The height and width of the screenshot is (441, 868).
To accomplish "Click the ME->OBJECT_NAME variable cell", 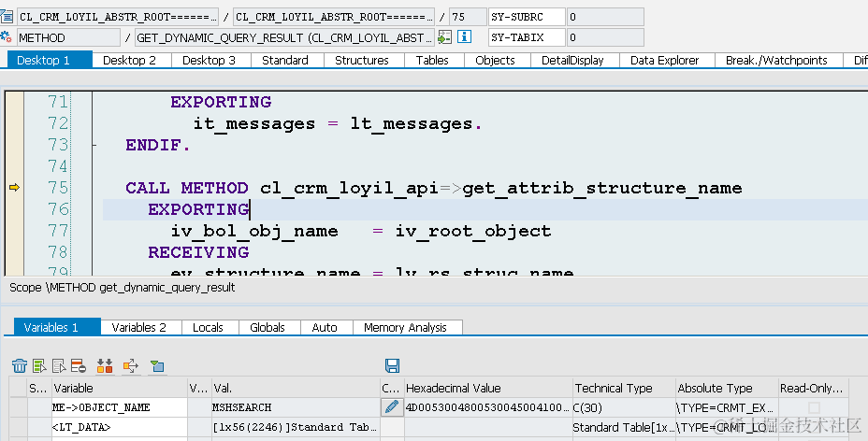I will point(120,407).
